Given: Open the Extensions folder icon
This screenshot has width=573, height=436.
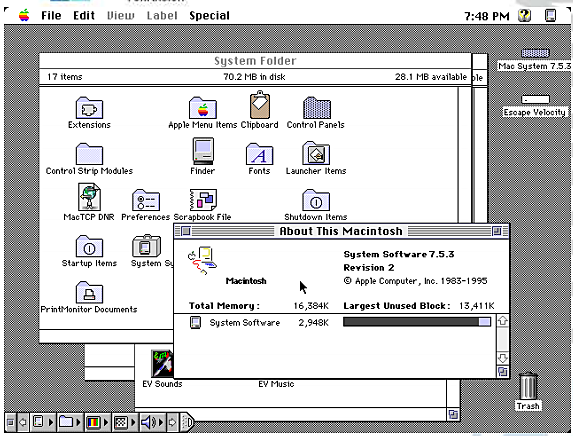Looking at the screenshot, I should tap(90, 108).
